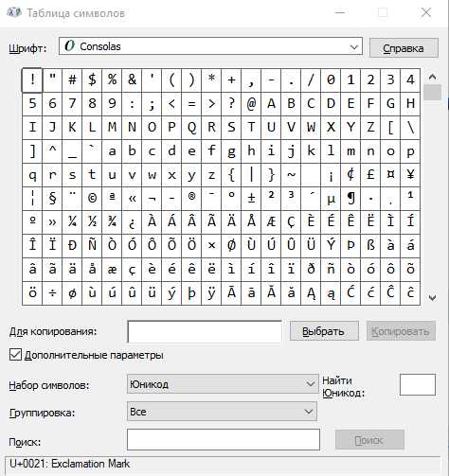Select the ß sharp s cell
The image size is (449, 476).
370,246
